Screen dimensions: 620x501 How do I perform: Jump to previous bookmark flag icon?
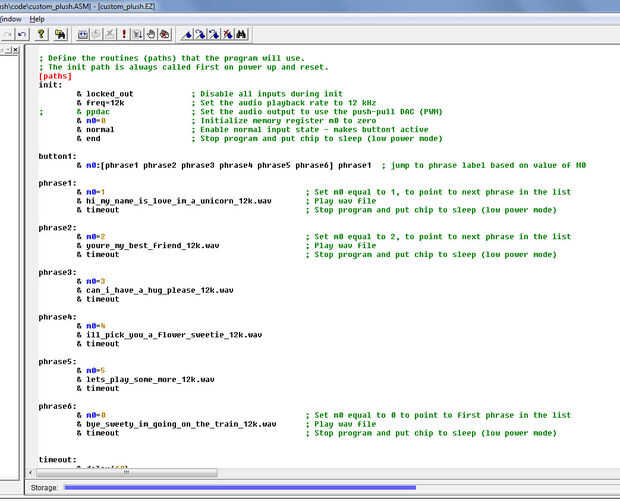[214, 35]
